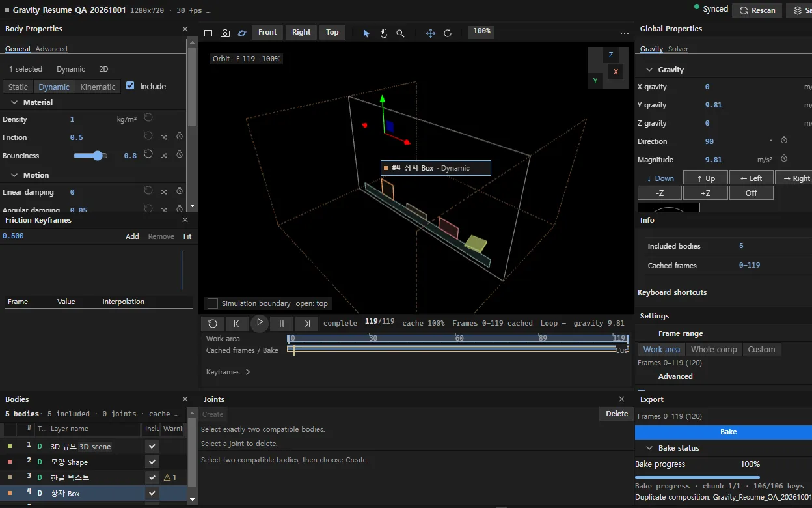Toggle include for 한글 텍스트 body
The image size is (812, 508).
(x=152, y=477)
